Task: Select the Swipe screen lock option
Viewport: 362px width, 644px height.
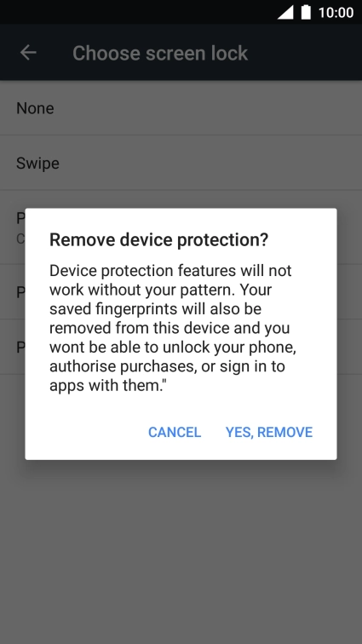Action: 181,163
